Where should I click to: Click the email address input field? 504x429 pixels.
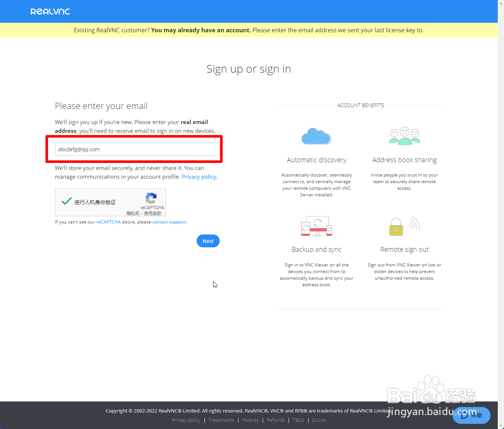(x=137, y=149)
